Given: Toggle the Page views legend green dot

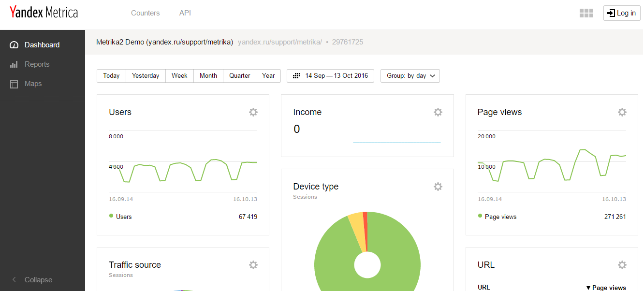Looking at the screenshot, I should tap(480, 216).
